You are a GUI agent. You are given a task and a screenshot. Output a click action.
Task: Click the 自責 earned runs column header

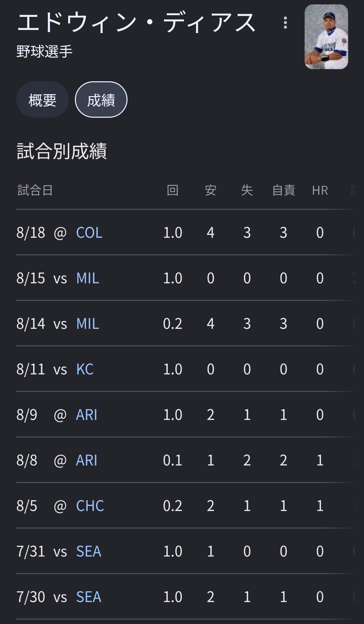click(284, 190)
